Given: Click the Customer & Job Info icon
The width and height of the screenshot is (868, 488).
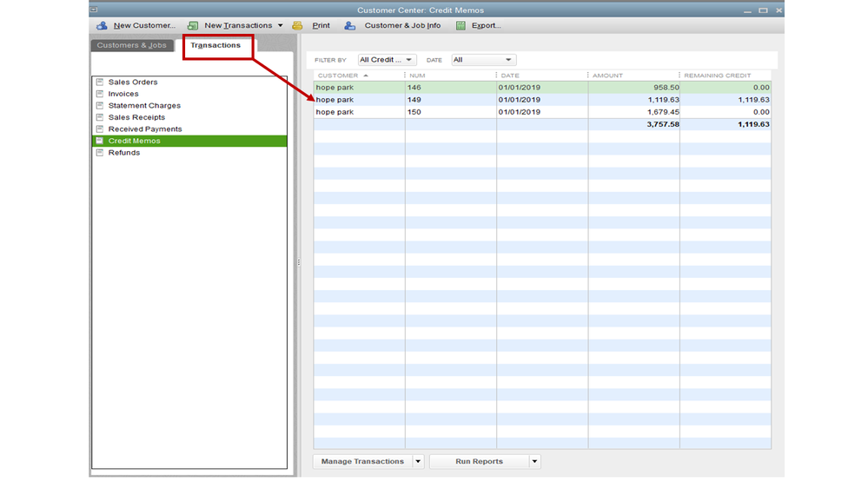Looking at the screenshot, I should (x=349, y=25).
